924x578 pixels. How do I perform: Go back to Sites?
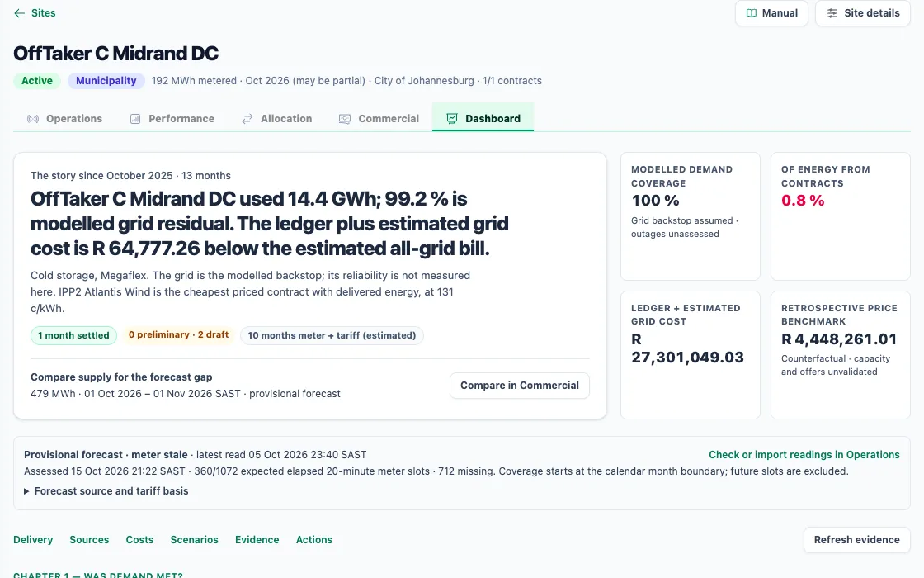pyautogui.click(x=35, y=13)
